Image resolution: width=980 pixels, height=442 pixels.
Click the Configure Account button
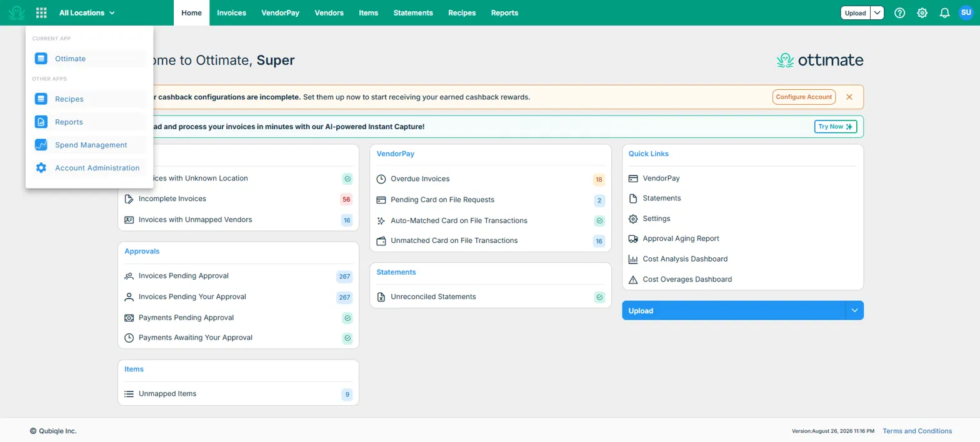point(804,97)
